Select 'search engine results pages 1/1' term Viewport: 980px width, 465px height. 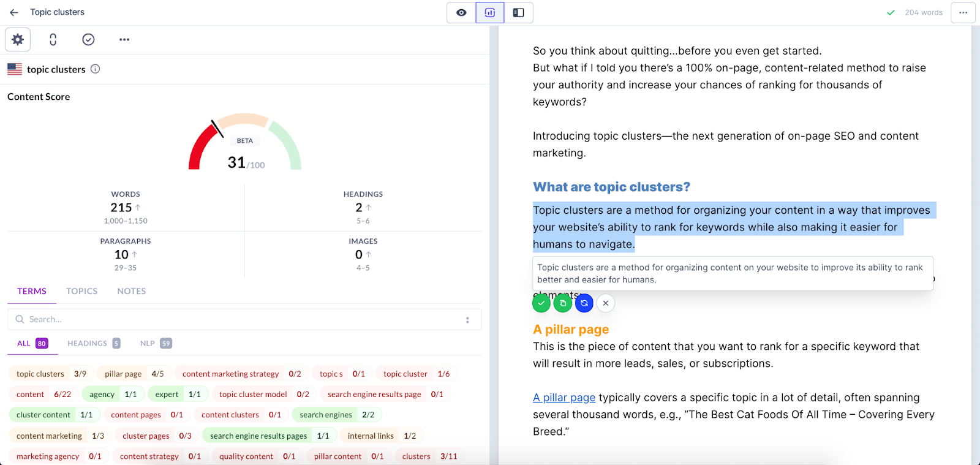pos(269,436)
